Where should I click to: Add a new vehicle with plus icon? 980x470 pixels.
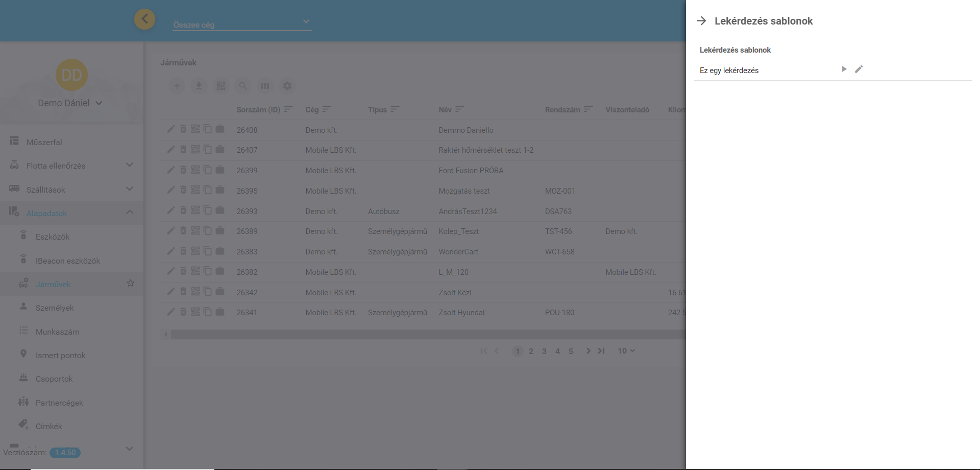[x=177, y=86]
